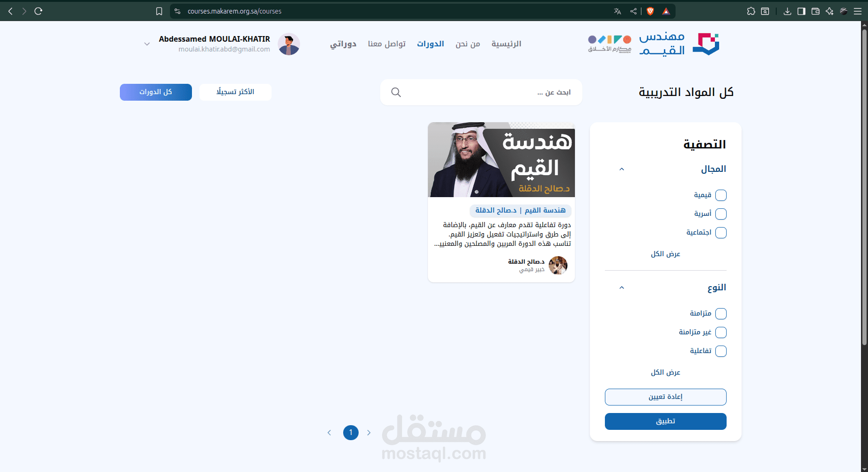Open the Brave Shields lion icon

click(650, 11)
